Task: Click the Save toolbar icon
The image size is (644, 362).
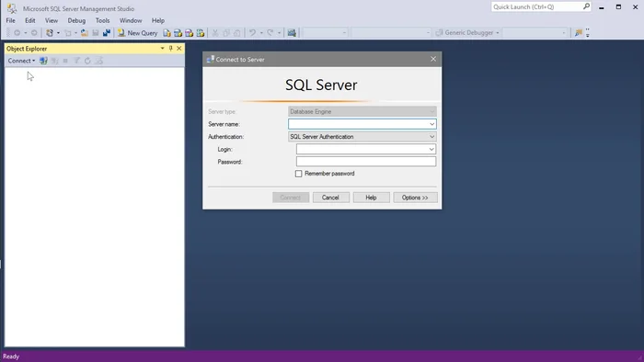Action: point(96,33)
